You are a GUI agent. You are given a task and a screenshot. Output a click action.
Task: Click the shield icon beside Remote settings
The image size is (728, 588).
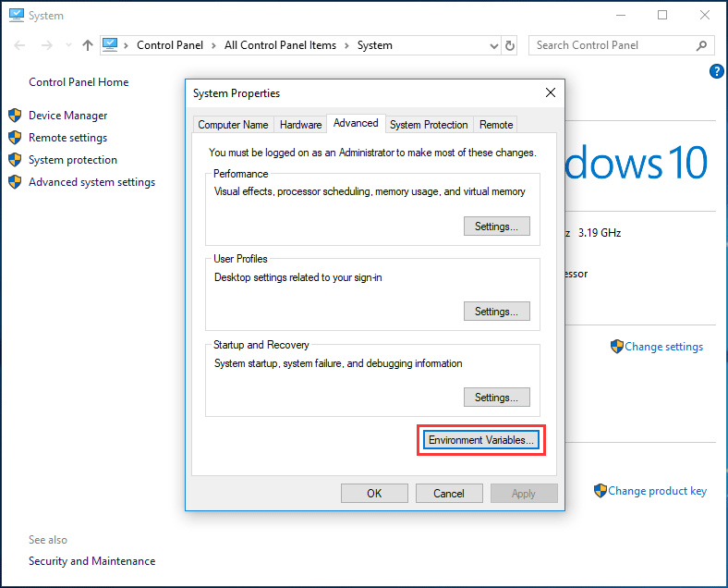(15, 138)
